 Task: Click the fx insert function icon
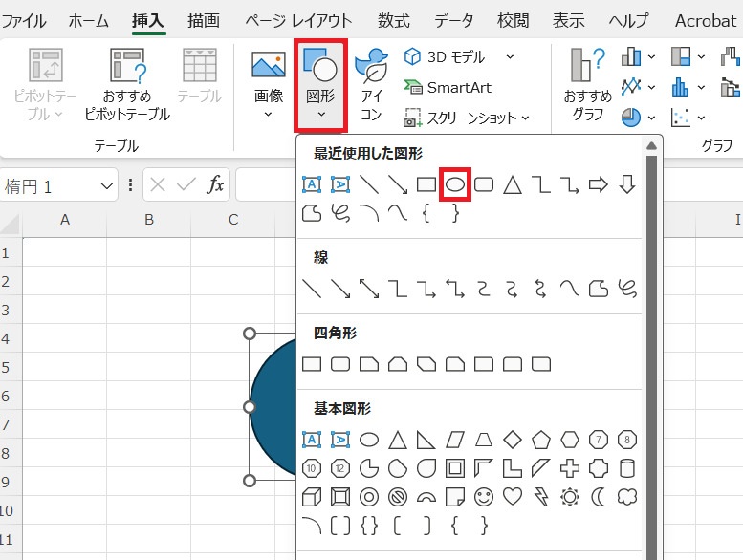pyautogui.click(x=216, y=185)
